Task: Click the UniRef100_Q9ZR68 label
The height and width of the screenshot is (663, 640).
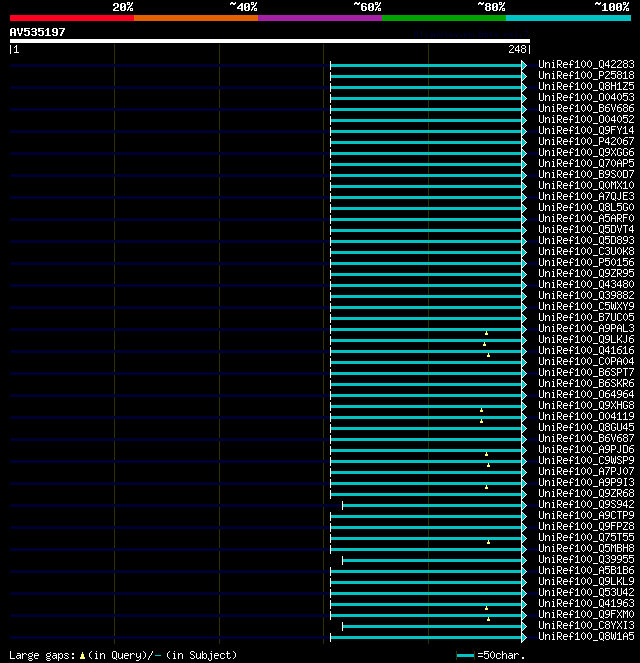Action: click(586, 493)
